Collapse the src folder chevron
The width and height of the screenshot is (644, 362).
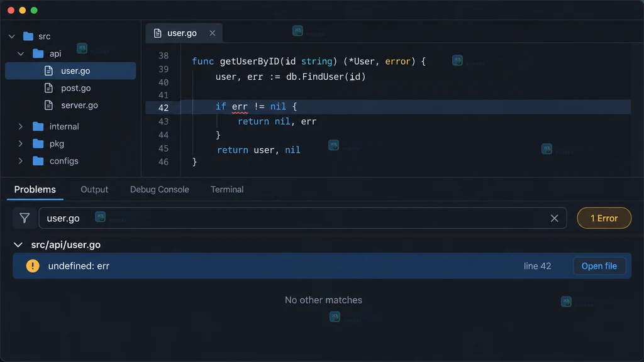[x=12, y=36]
